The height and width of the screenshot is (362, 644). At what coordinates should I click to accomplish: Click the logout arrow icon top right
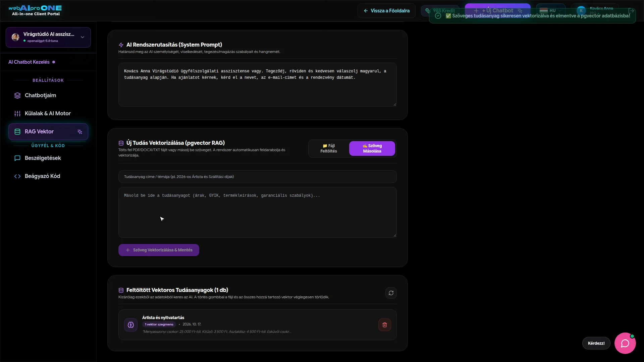[631, 10]
